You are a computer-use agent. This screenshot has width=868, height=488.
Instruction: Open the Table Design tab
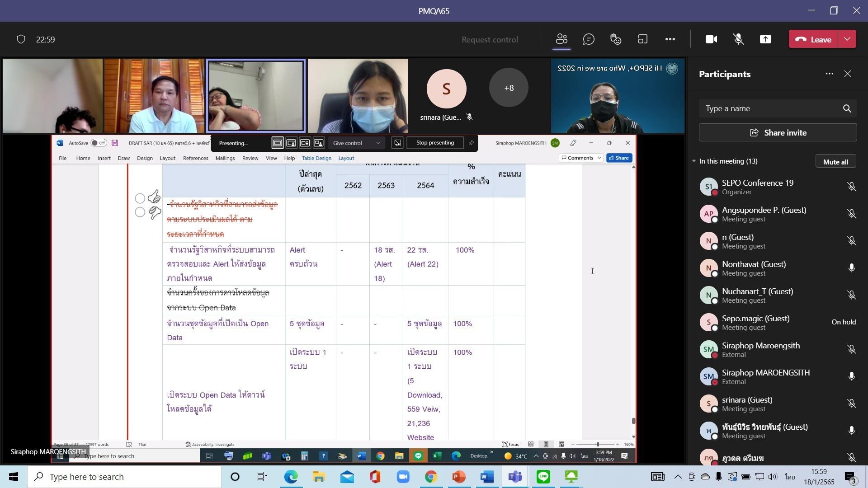316,158
